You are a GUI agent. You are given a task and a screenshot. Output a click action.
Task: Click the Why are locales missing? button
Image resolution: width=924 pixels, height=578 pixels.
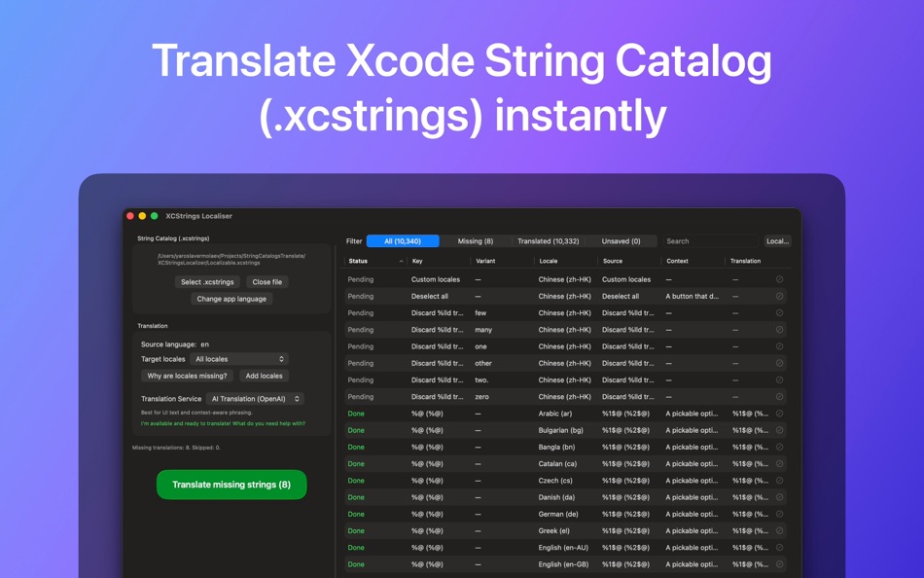(x=188, y=376)
